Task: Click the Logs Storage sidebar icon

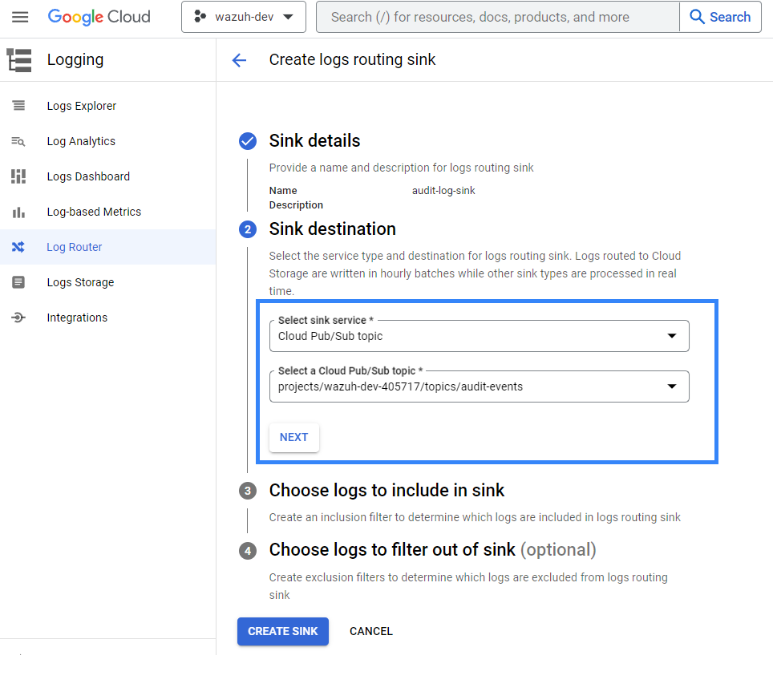Action: [x=18, y=282]
